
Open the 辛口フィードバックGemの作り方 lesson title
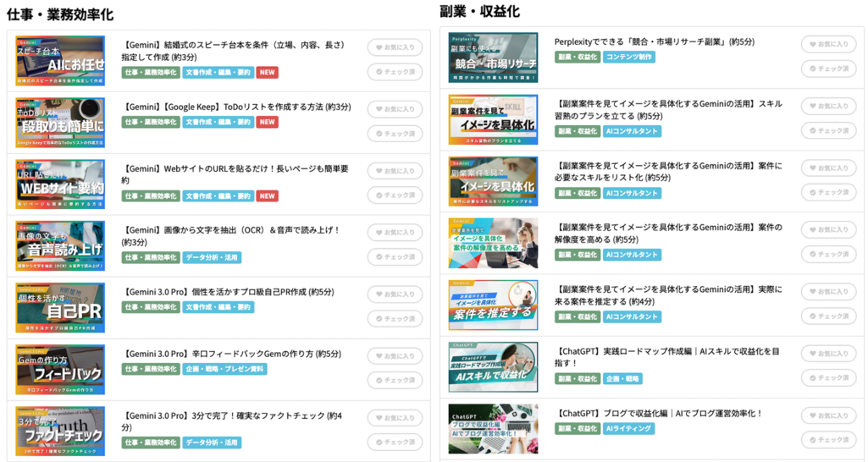[x=232, y=354]
